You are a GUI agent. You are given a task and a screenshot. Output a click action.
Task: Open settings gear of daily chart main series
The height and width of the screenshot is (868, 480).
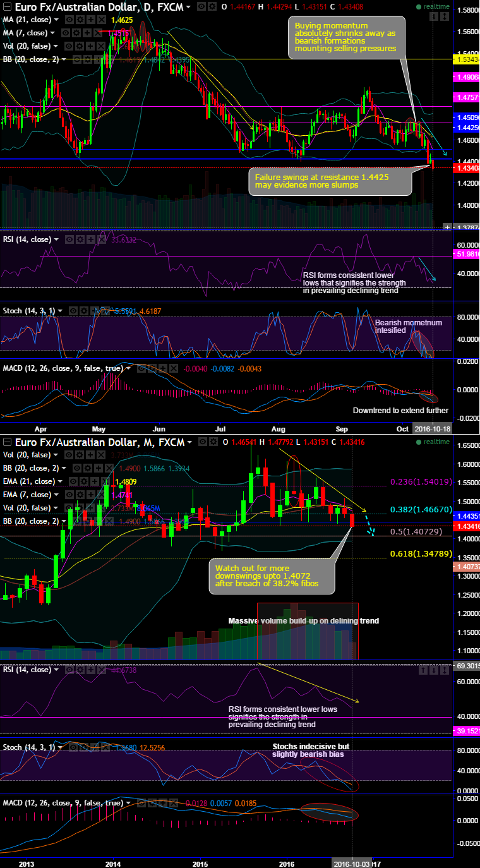[x=213, y=6]
